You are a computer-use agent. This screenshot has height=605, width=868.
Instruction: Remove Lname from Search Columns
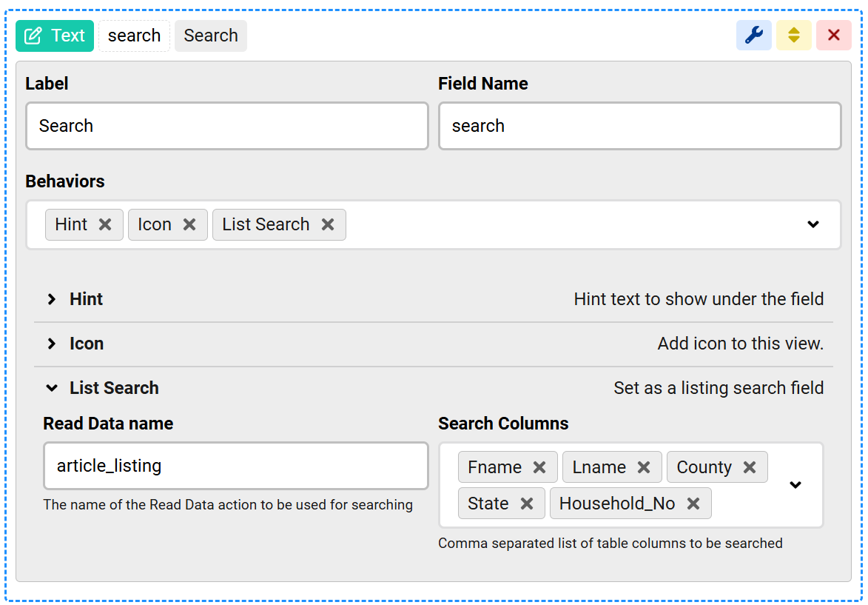pos(644,467)
